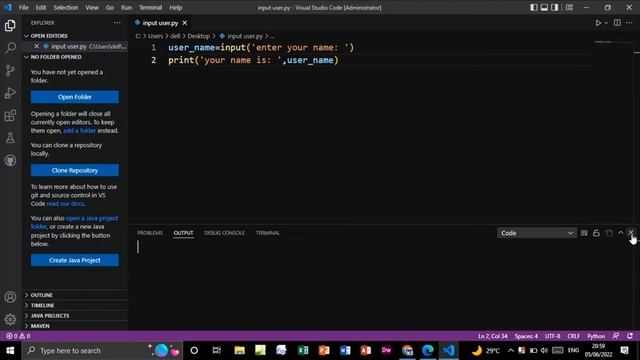
Task: Follow the add a folder link
Action: (79, 131)
